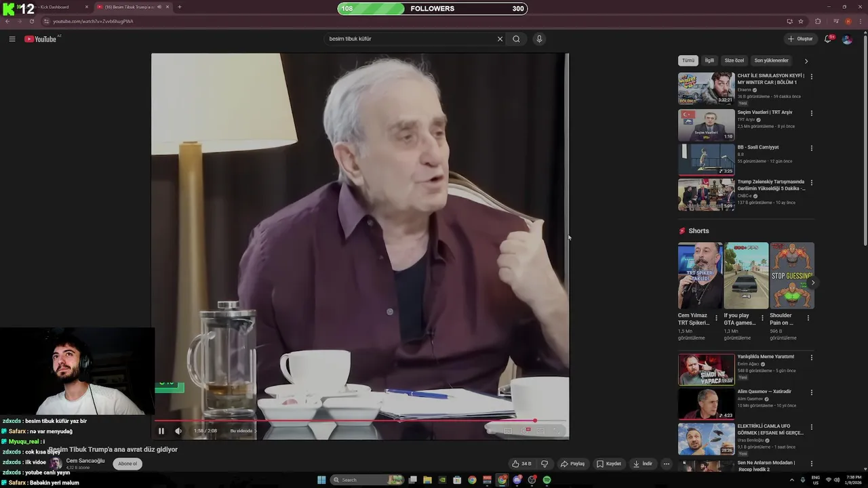The image size is (868, 488).
Task: Open options for 'CHAT İLE SIMULASYON KEYFİ' video
Action: tap(811, 77)
